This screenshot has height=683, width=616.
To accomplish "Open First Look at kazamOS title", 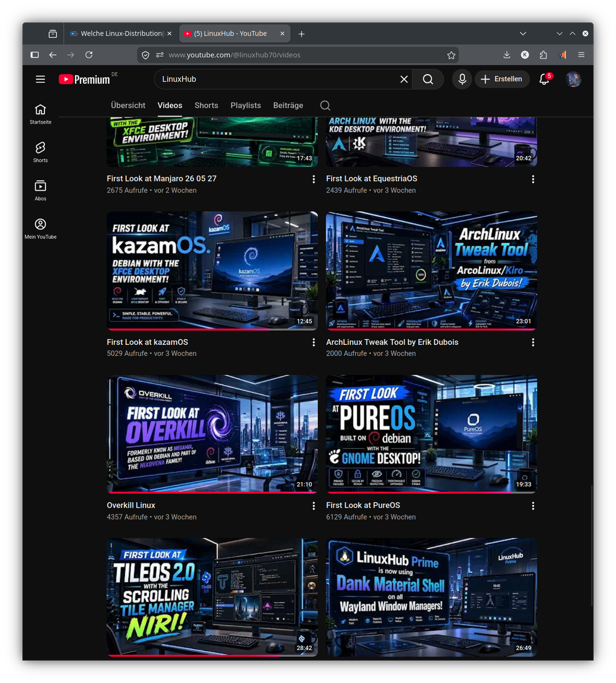I will tap(147, 342).
